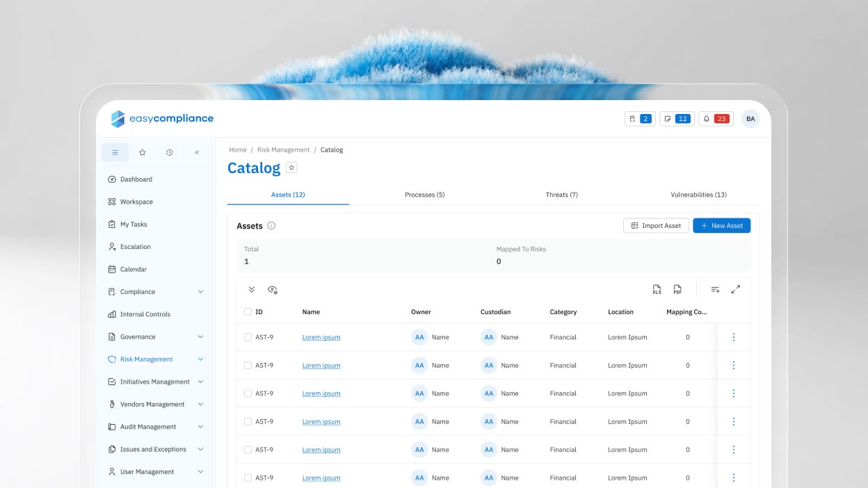Expand the Vendors Management chevron
Screen dimensions: 868x488
click(200, 405)
